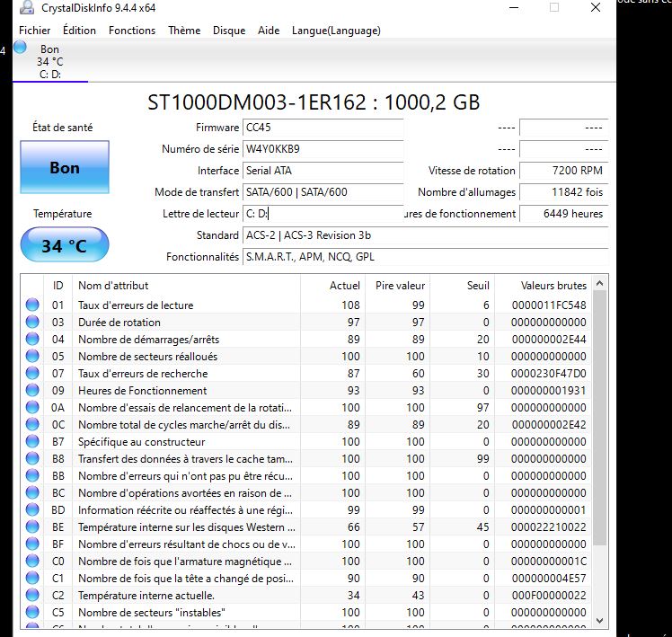Click the scroll down arrow of attribute list
Viewport: 672px width, 637px height.
pos(599,620)
